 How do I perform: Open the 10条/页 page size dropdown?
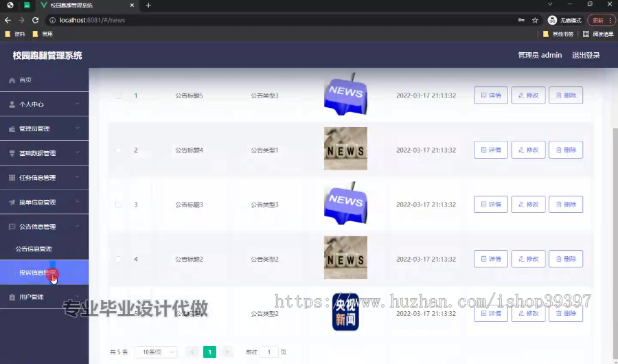[x=156, y=352]
